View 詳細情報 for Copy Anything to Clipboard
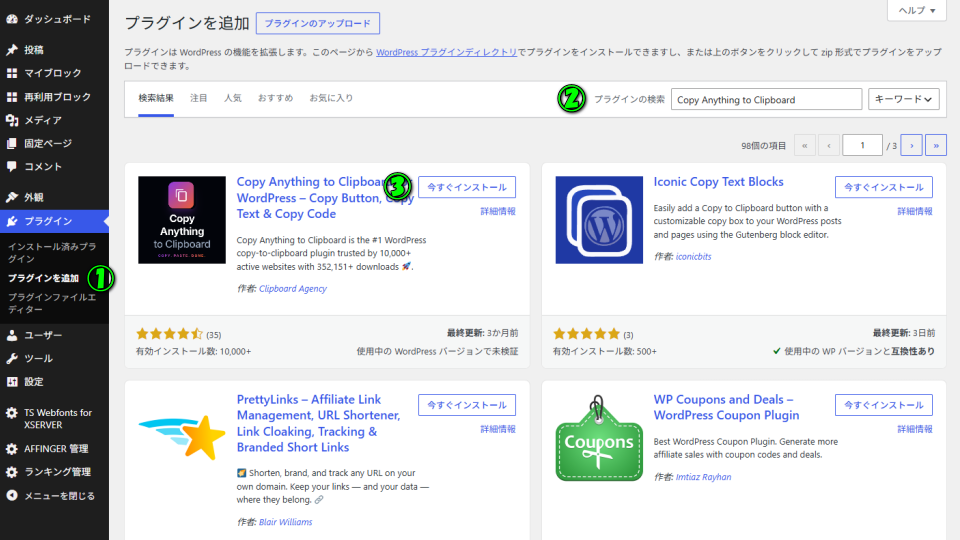This screenshot has width=960, height=540. point(498,211)
